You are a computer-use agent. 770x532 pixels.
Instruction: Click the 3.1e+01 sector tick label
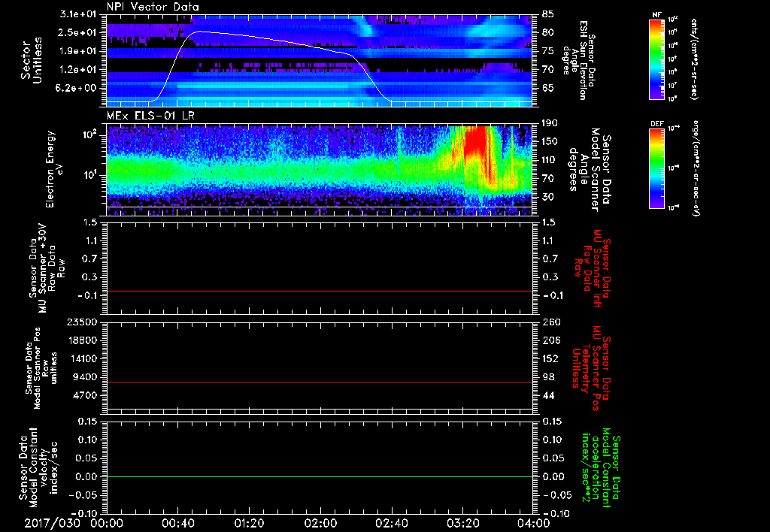[78, 14]
